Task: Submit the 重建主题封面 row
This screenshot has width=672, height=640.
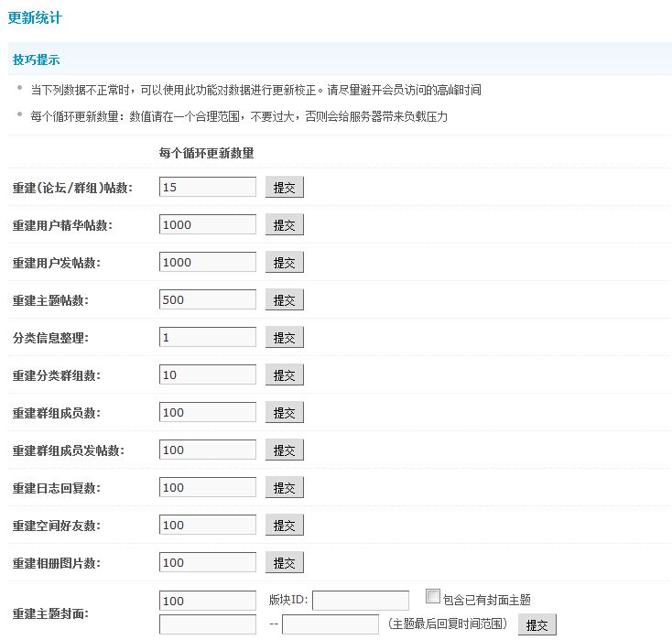Action: [x=537, y=625]
